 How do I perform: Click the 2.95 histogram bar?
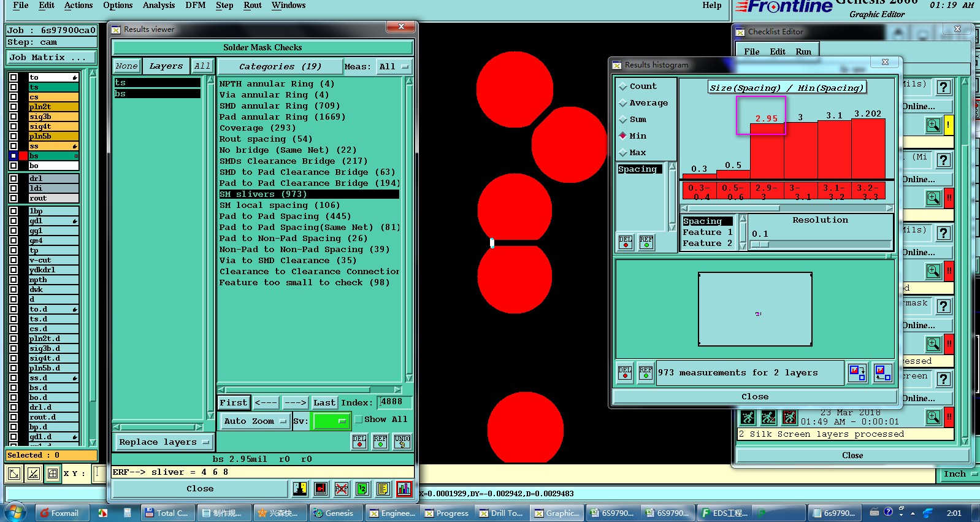pos(767,150)
